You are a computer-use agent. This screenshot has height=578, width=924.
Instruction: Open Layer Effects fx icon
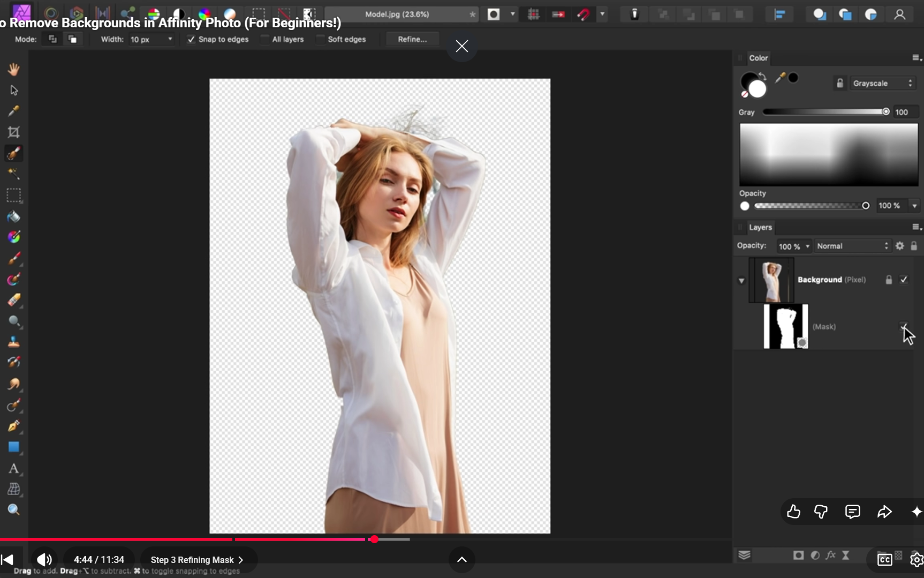coord(831,556)
